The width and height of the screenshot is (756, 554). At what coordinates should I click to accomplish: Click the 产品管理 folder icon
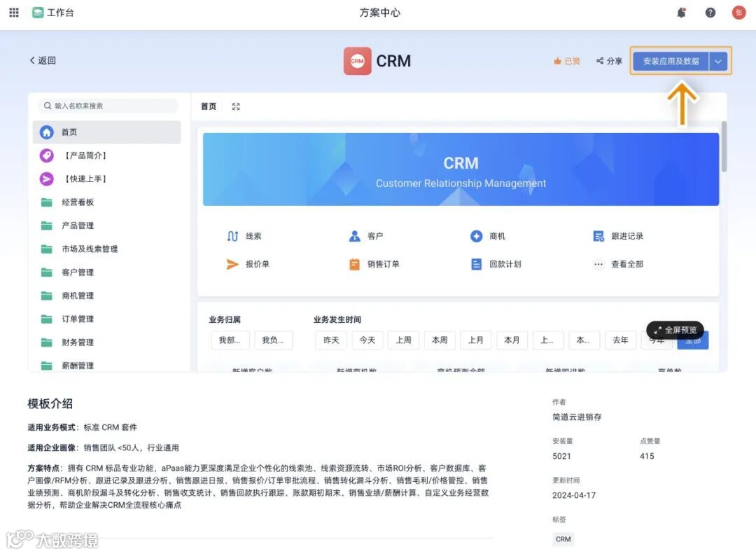point(46,226)
